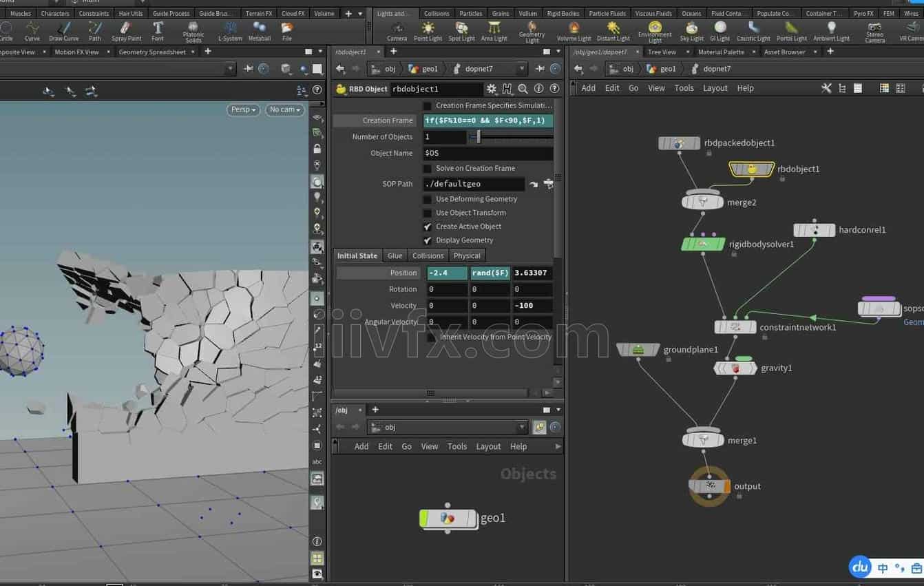
Task: Add a Distant Light from the shelf
Action: (613, 31)
